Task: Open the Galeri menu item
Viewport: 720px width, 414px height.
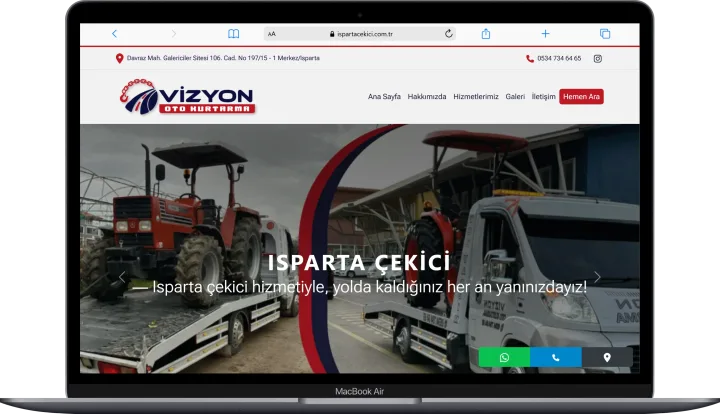Action: pyautogui.click(x=515, y=96)
